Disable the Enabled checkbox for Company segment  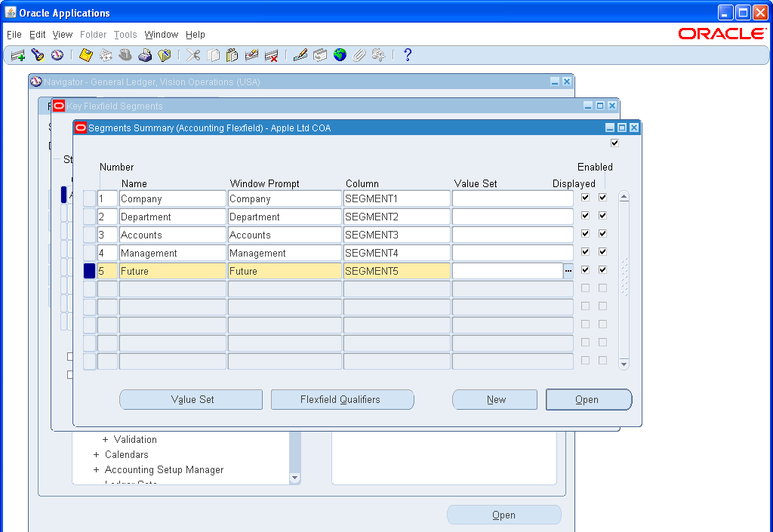pos(601,197)
